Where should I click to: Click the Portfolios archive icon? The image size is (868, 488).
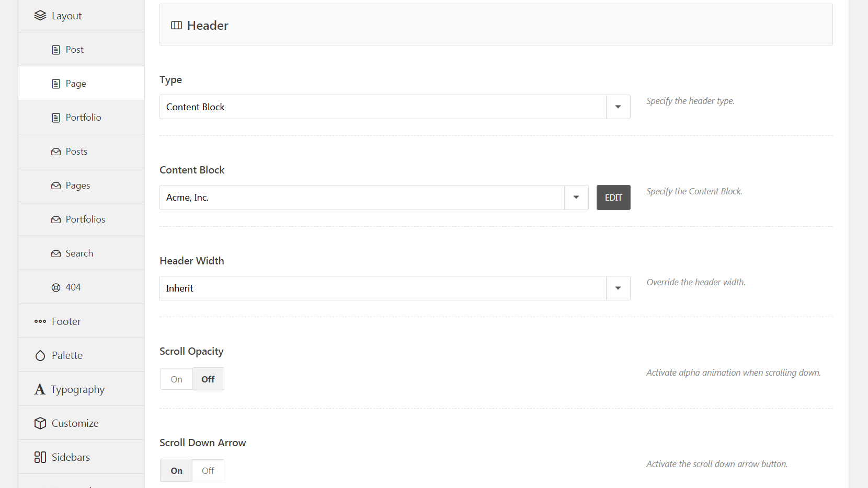56,219
